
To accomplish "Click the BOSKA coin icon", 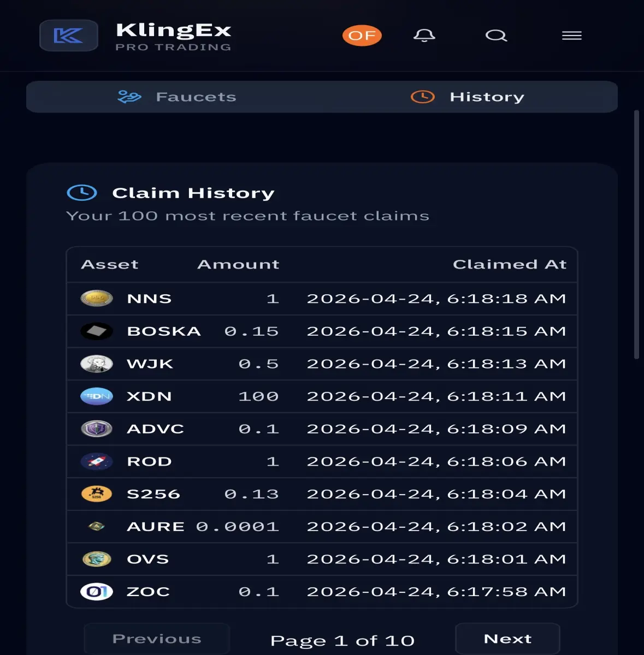I will (97, 331).
